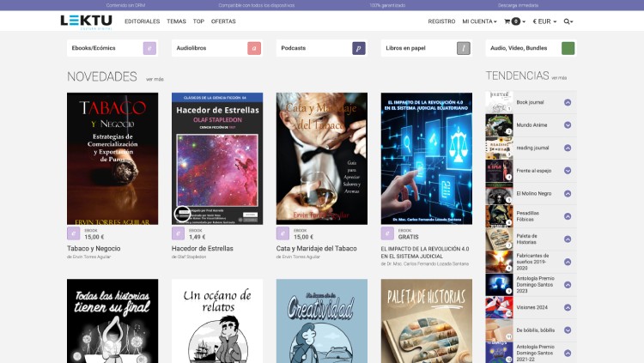This screenshot has height=363, width=644.
Task: Open the search magnifier icon
Action: [567, 21]
